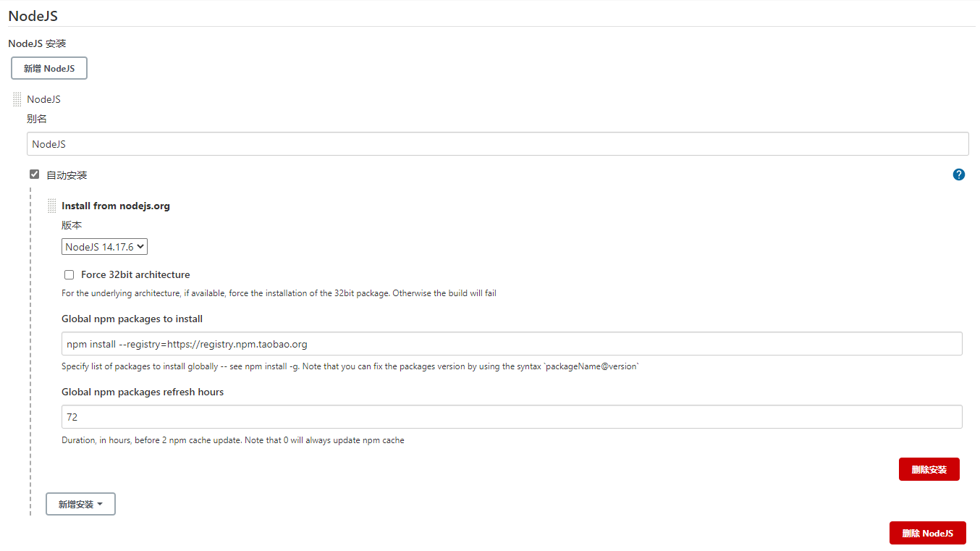The height and width of the screenshot is (551, 980).
Task: Expand the 新增安装 dropdown menu
Action: click(x=80, y=504)
